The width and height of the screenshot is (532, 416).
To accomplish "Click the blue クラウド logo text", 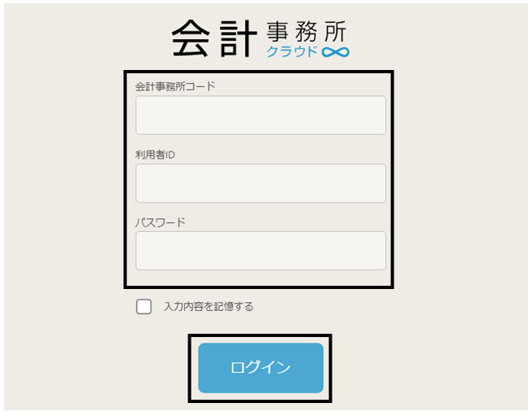I will pos(292,51).
